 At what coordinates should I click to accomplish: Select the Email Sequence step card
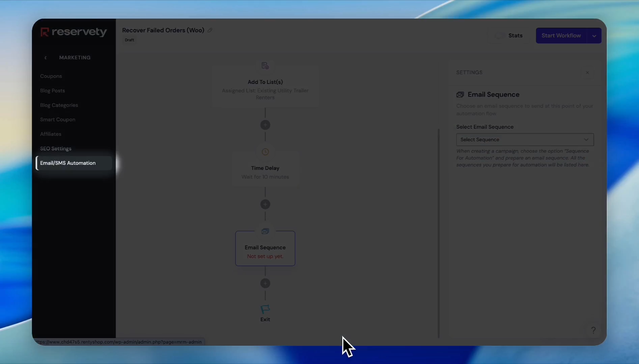(x=265, y=249)
